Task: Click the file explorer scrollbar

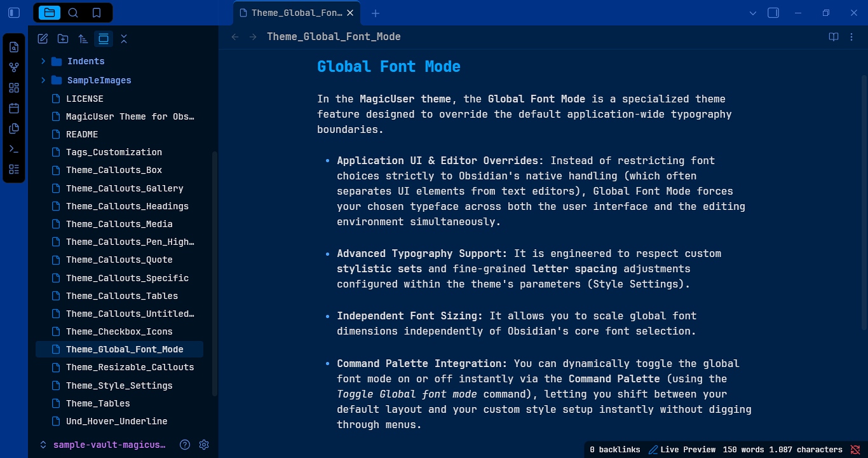Action: (215, 274)
